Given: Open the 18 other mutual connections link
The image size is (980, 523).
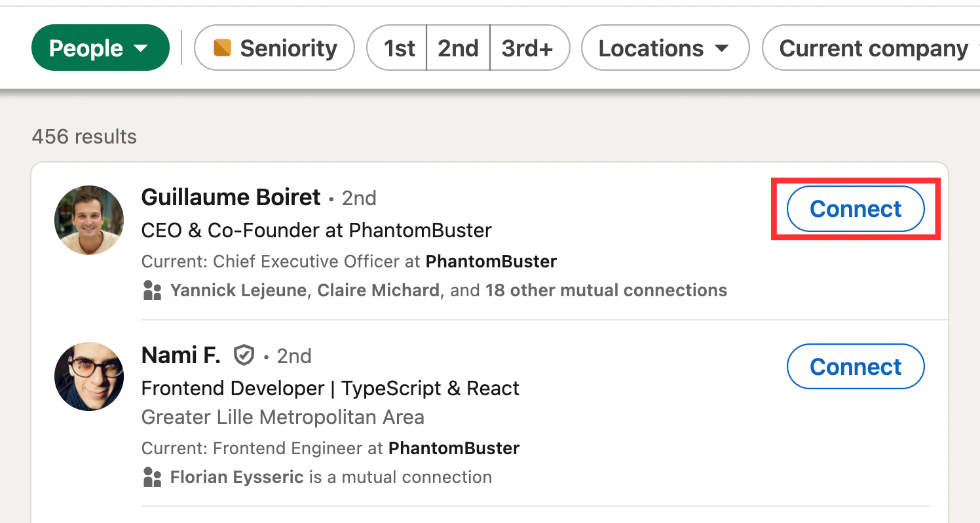Looking at the screenshot, I should [x=606, y=290].
